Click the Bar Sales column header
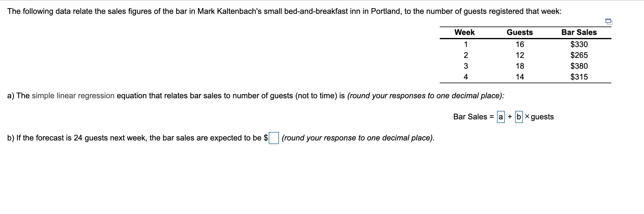 point(579,32)
